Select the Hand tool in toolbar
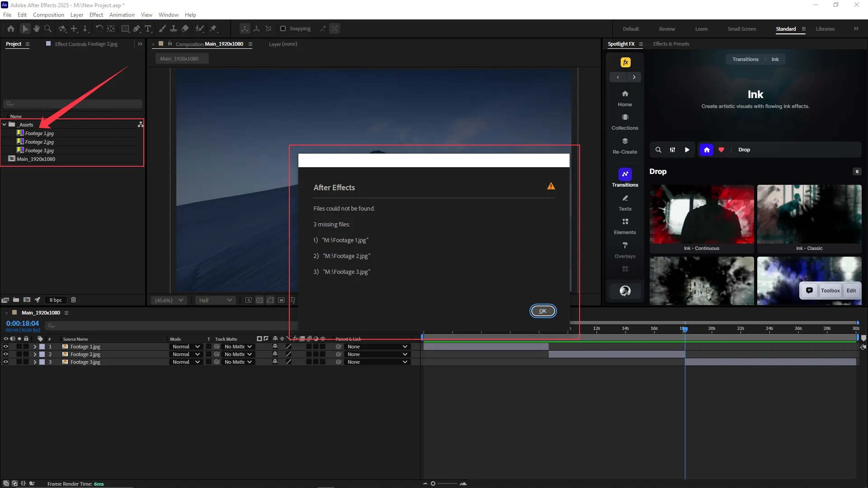The width and height of the screenshot is (868, 488). point(36,28)
